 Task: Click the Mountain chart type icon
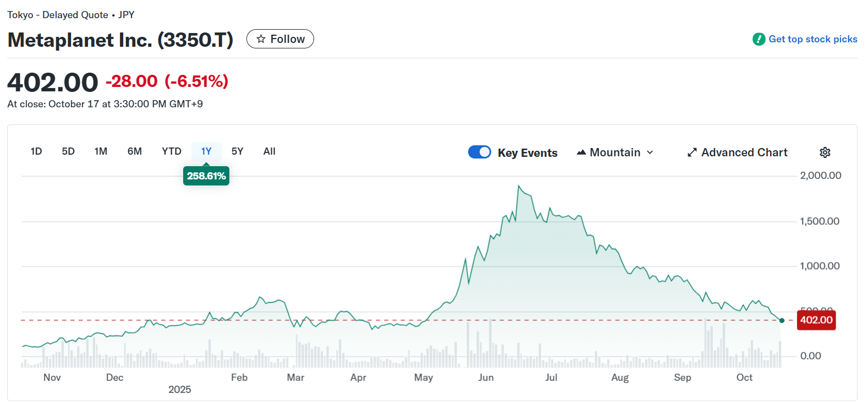581,152
